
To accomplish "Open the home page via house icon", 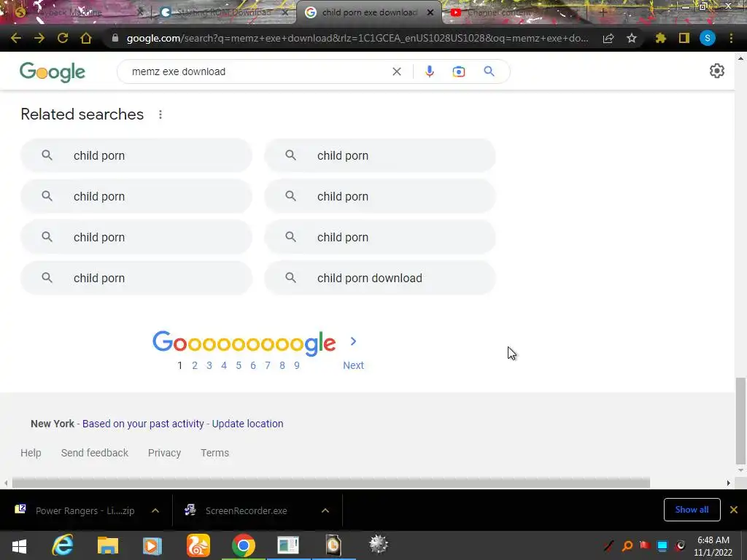I will 86,38.
